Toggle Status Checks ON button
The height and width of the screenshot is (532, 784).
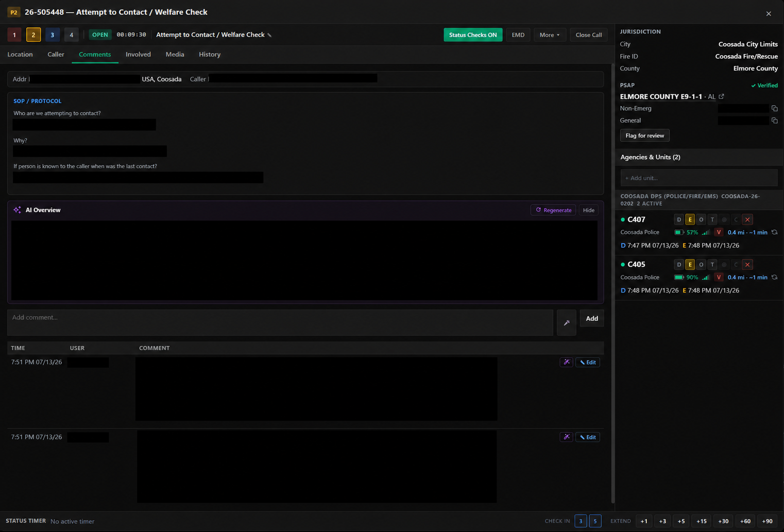click(473, 35)
